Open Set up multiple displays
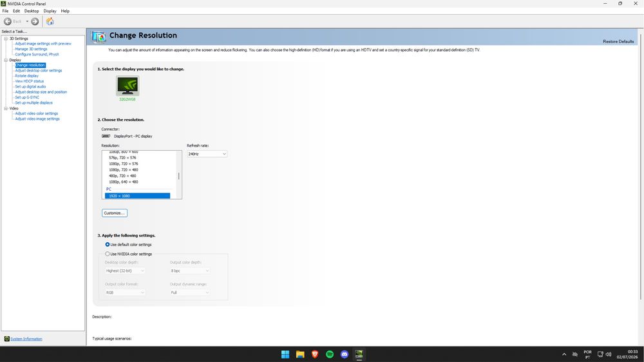This screenshot has width=644, height=362. [x=33, y=102]
